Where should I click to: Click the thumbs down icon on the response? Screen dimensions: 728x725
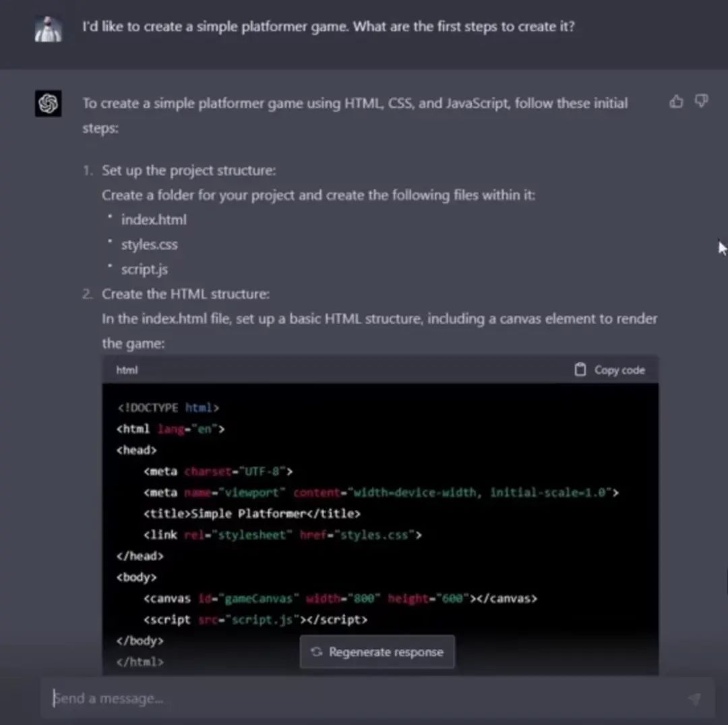pos(702,102)
